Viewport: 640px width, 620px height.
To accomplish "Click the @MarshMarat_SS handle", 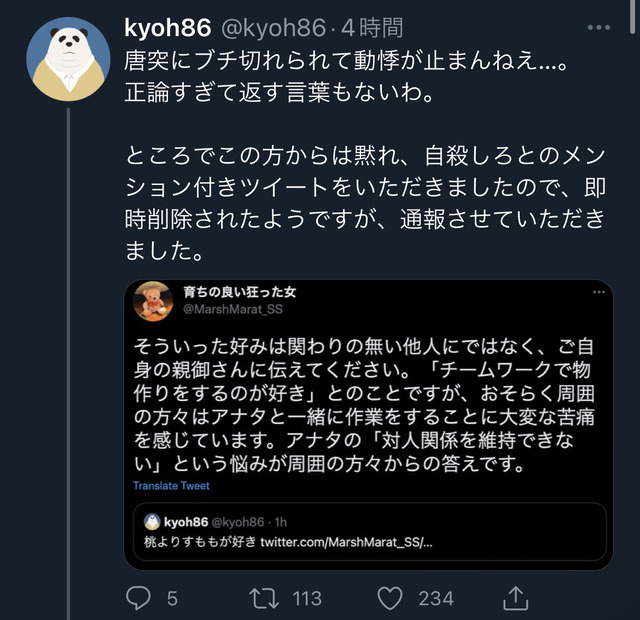I will pos(233,309).
